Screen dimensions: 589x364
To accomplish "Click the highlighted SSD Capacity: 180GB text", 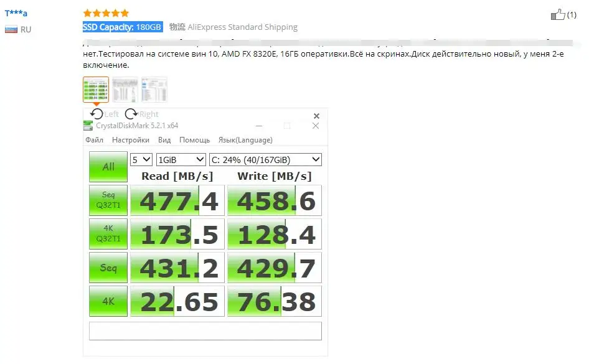I will [123, 27].
